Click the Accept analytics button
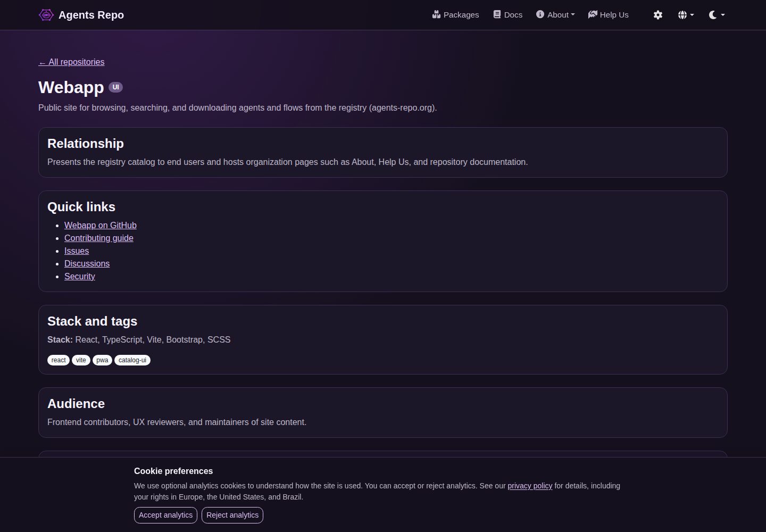 pyautogui.click(x=165, y=515)
